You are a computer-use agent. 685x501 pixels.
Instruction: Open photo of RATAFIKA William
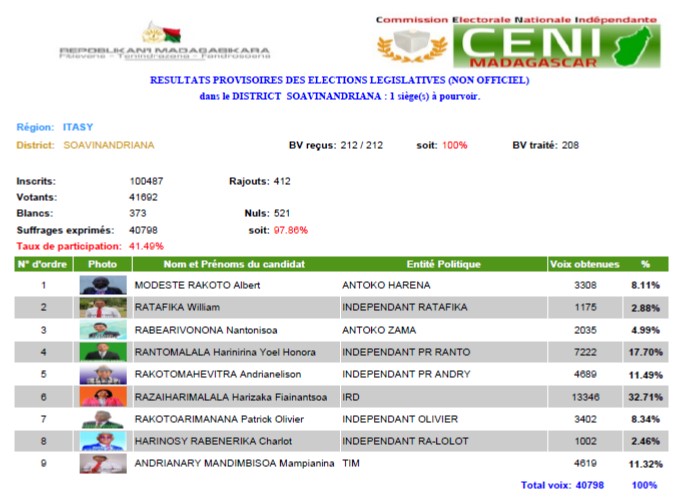coord(103,307)
